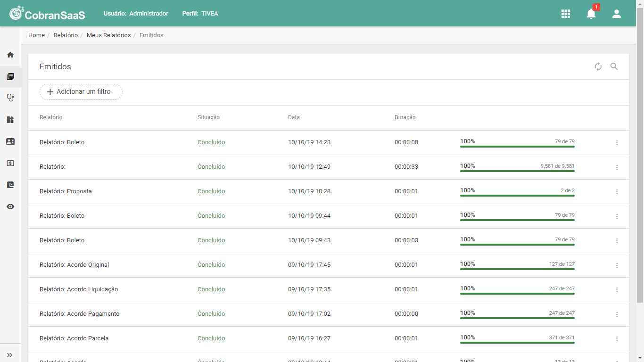Click progress bar showing 79 de 79 at 14:23
Image resolution: width=644 pixels, height=362 pixels.
pyautogui.click(x=517, y=147)
